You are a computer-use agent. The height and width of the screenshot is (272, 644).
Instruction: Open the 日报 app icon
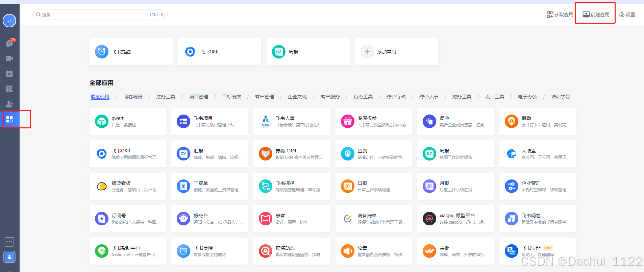pyautogui.click(x=348, y=186)
